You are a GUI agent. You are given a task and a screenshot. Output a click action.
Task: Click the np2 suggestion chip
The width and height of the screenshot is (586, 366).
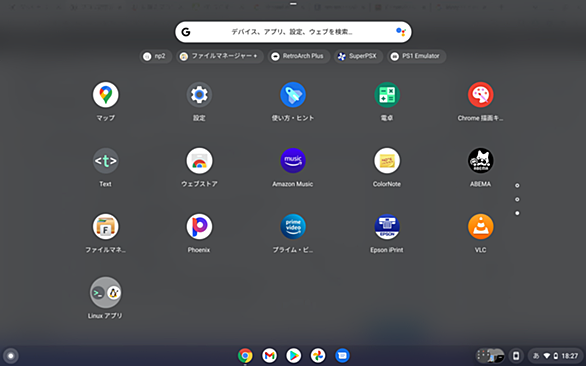[155, 56]
